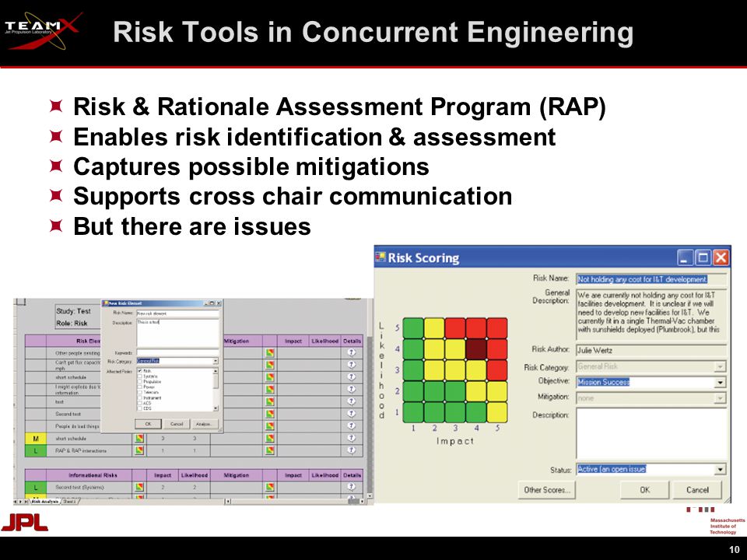Open details question-mark for 'Can't get flux capacitor' row

click(x=352, y=364)
